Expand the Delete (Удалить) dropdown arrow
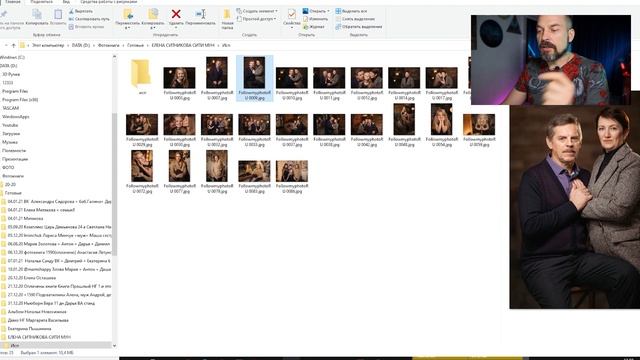This screenshot has width=640, height=360. pos(176,28)
